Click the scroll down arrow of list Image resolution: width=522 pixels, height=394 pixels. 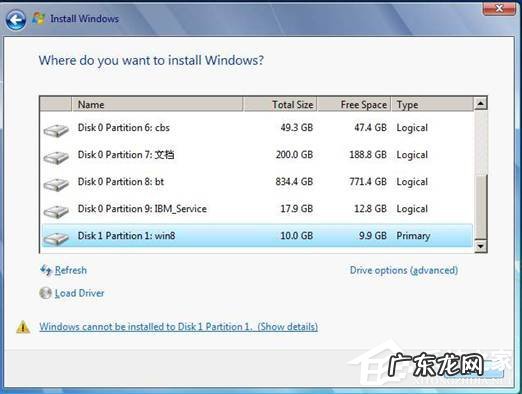click(480, 246)
